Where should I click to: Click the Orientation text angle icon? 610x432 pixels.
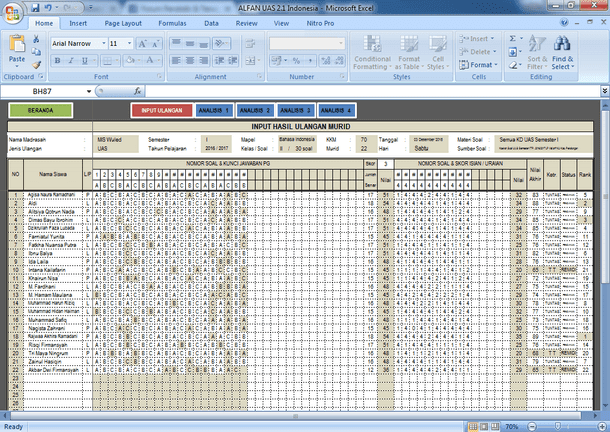click(221, 43)
